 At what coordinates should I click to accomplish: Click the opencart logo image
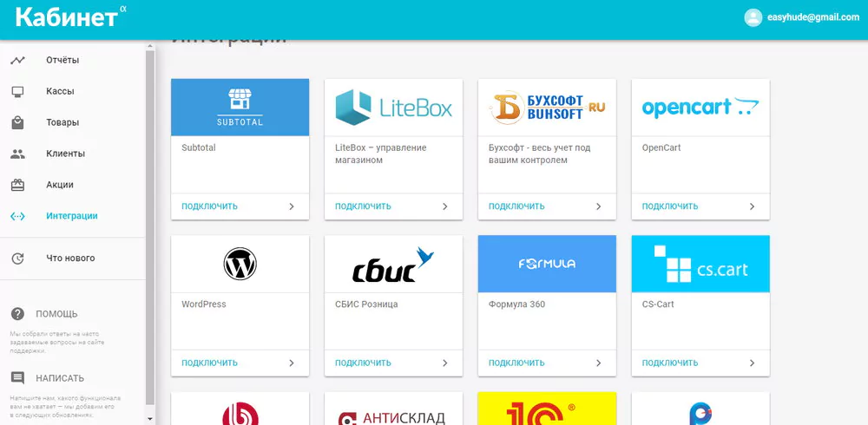tap(700, 108)
